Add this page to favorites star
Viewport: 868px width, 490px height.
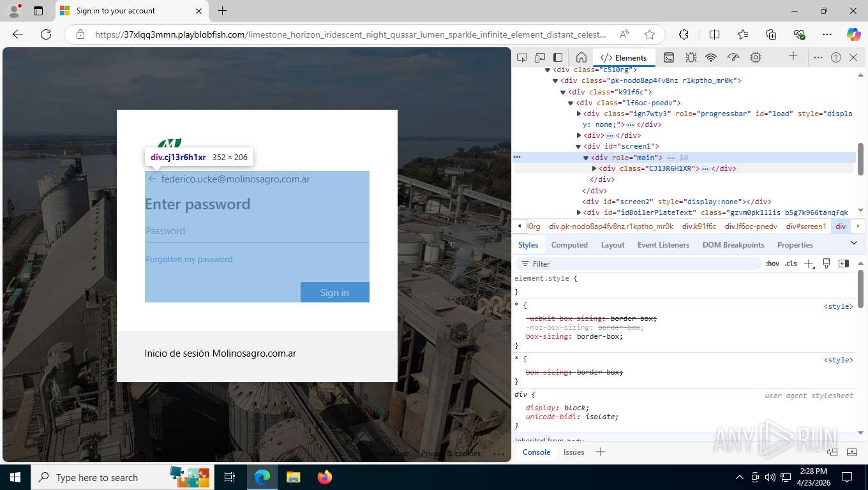(650, 34)
